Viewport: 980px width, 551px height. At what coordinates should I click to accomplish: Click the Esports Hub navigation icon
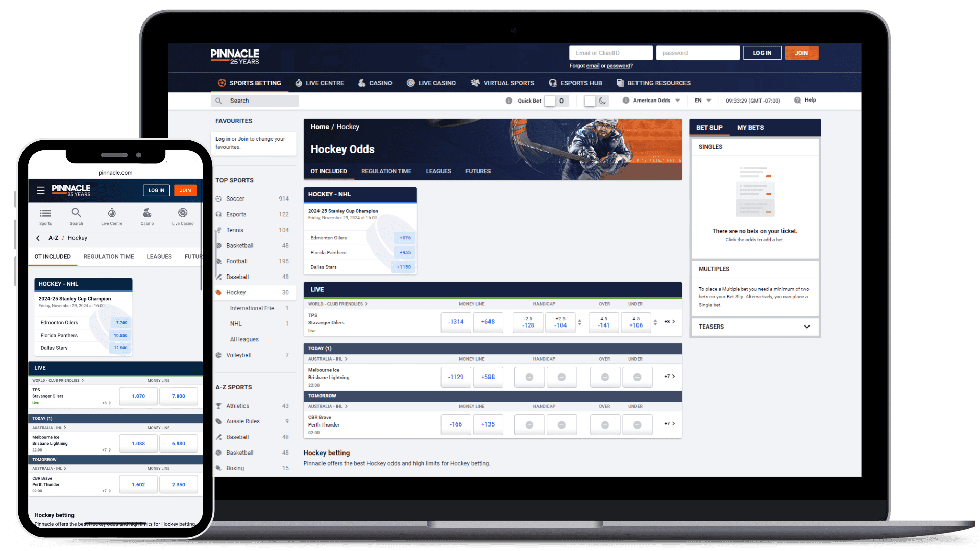(556, 83)
